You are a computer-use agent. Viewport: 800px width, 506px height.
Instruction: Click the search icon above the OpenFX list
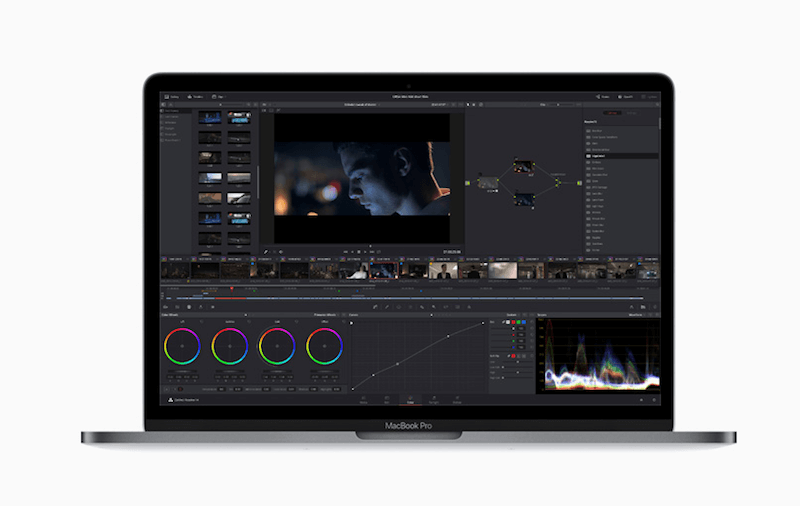click(655, 107)
